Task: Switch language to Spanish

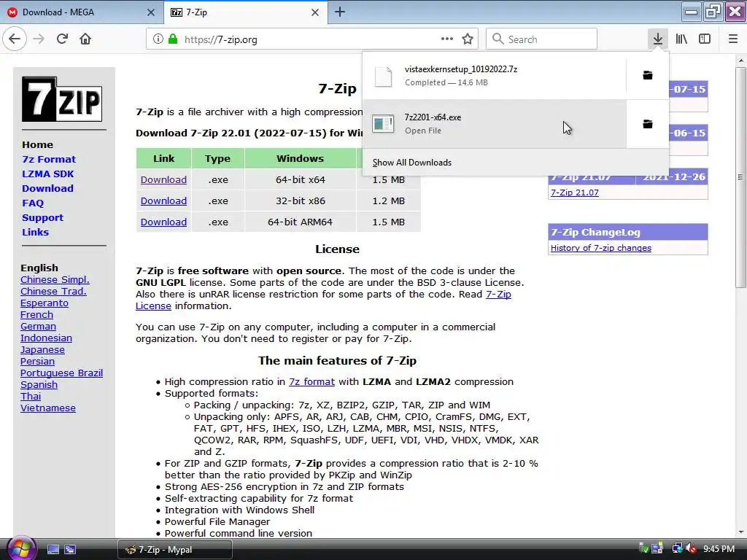Action: pos(39,384)
